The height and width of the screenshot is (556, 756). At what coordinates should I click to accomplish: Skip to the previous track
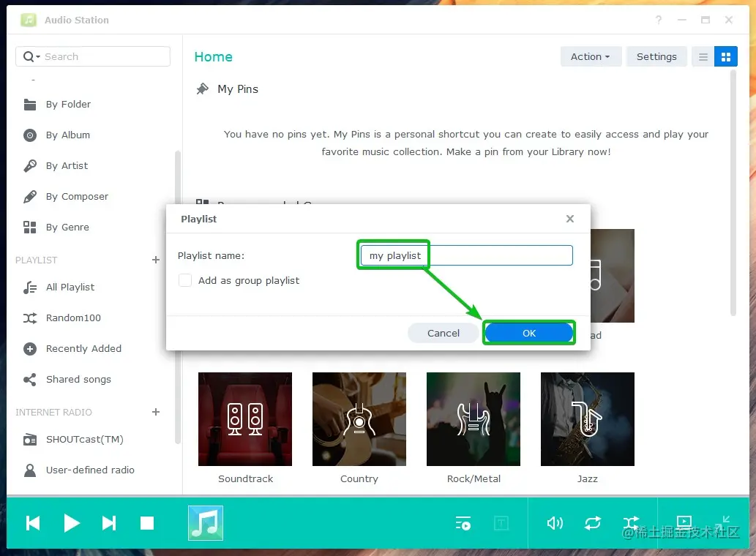[x=33, y=523]
